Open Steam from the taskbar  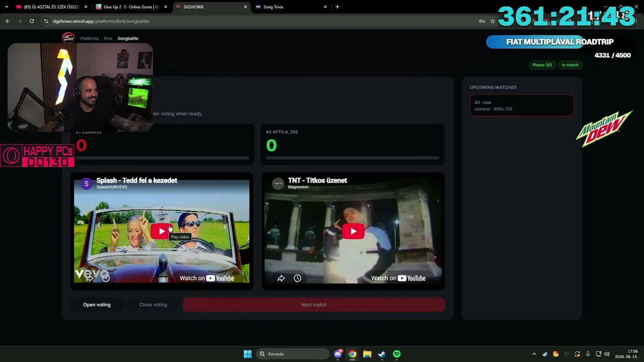tap(382, 354)
